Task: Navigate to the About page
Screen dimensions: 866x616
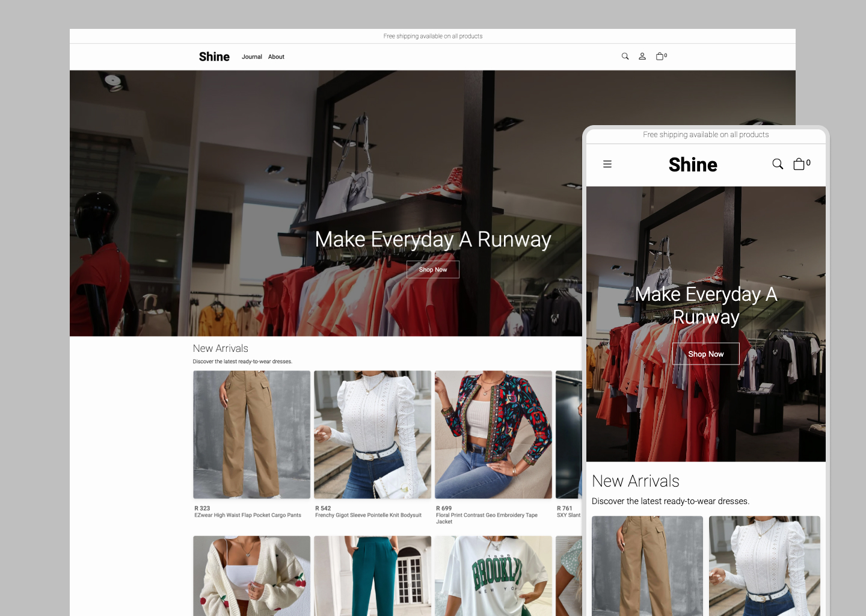Action: point(276,57)
